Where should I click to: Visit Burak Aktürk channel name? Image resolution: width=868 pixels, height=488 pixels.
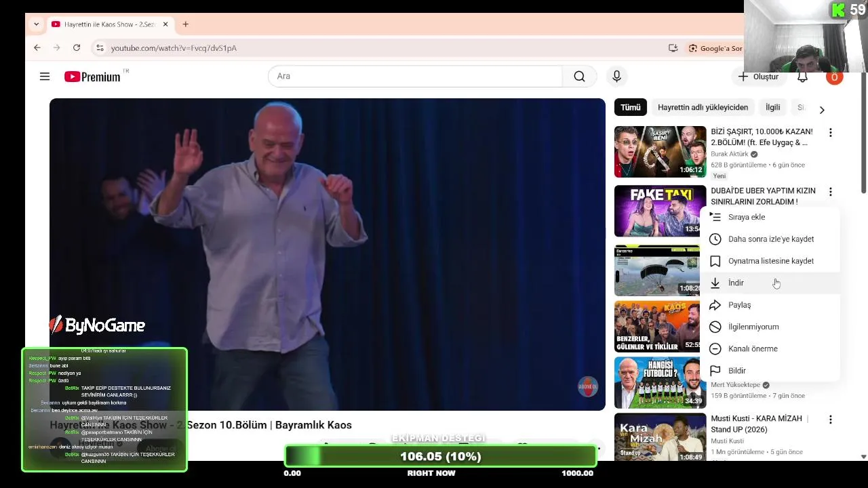tap(730, 155)
